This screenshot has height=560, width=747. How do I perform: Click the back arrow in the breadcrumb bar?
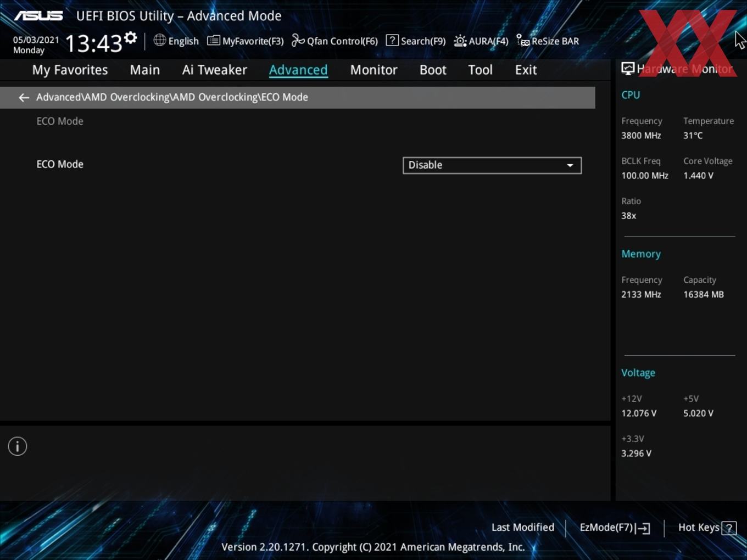point(24,98)
